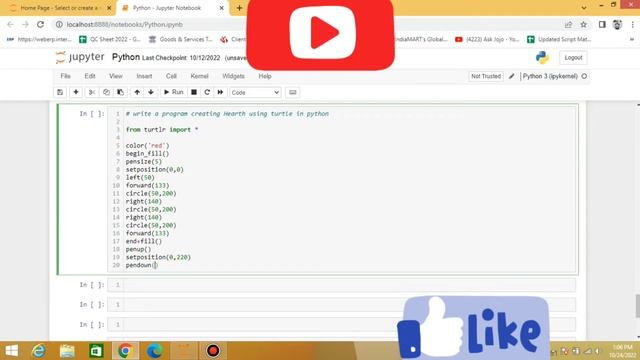Open the File menu
640x360 pixels.
(x=65, y=76)
